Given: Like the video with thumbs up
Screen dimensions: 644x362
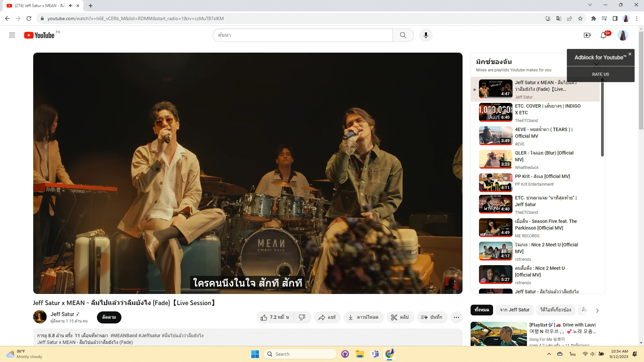Looking at the screenshot, I should 274,317.
